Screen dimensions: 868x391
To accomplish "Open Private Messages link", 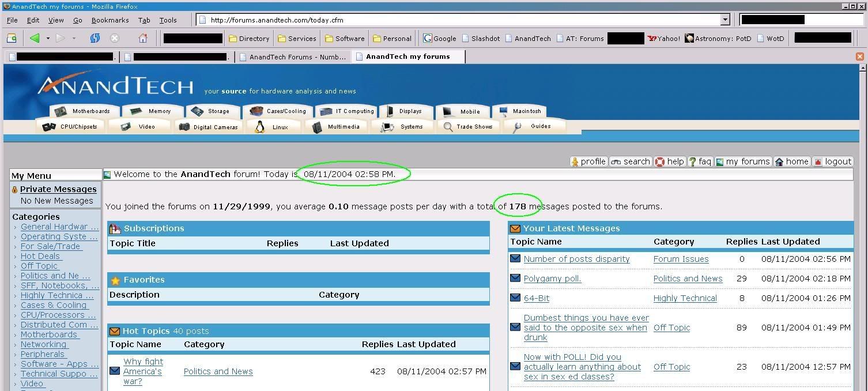I will pos(58,189).
